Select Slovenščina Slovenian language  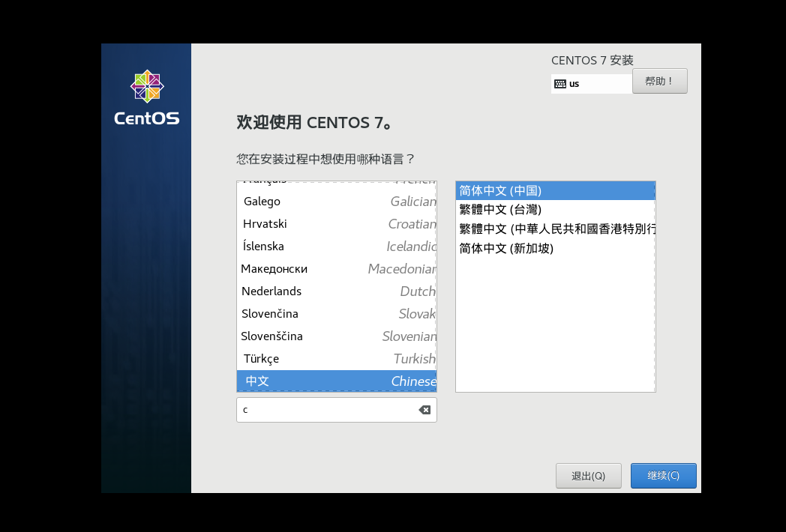coord(336,336)
